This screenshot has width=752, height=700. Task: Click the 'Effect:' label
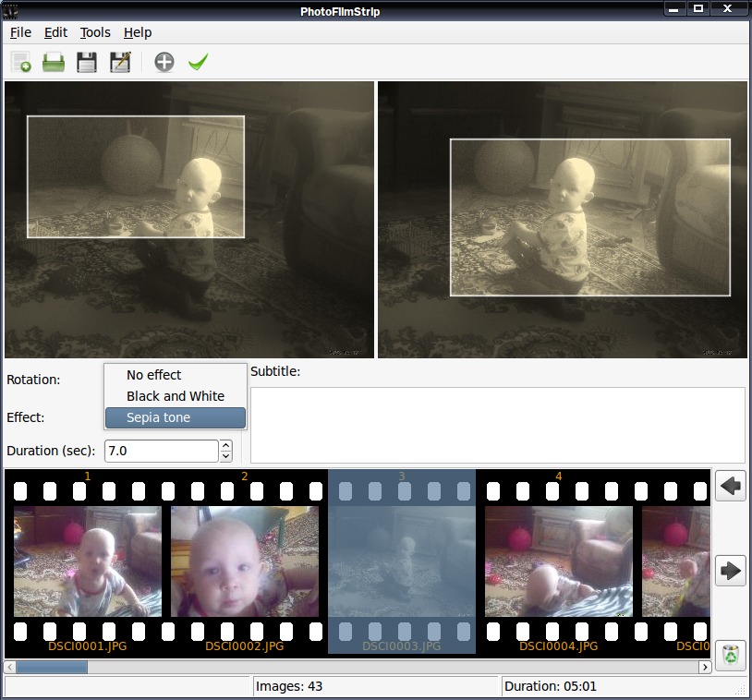(26, 417)
